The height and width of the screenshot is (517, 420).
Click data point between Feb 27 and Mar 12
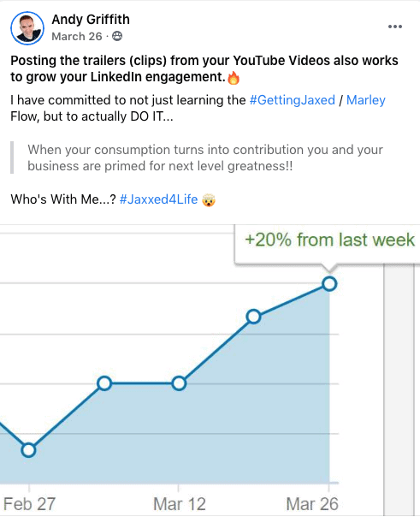click(x=104, y=383)
